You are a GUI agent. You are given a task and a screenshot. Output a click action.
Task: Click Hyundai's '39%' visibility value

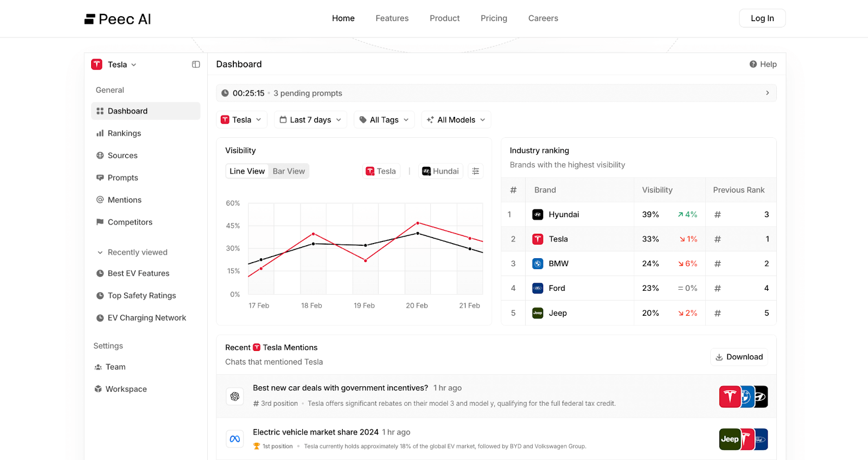tap(650, 215)
